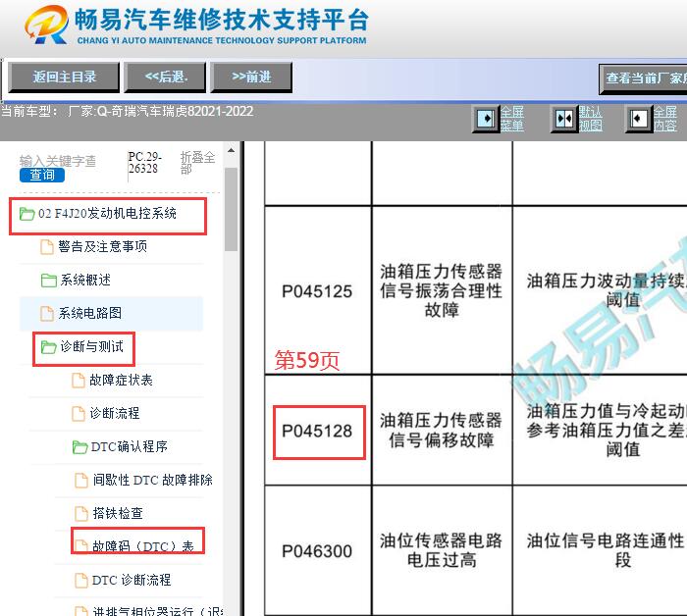Click the tree panel scroll-up arrow

[231, 151]
